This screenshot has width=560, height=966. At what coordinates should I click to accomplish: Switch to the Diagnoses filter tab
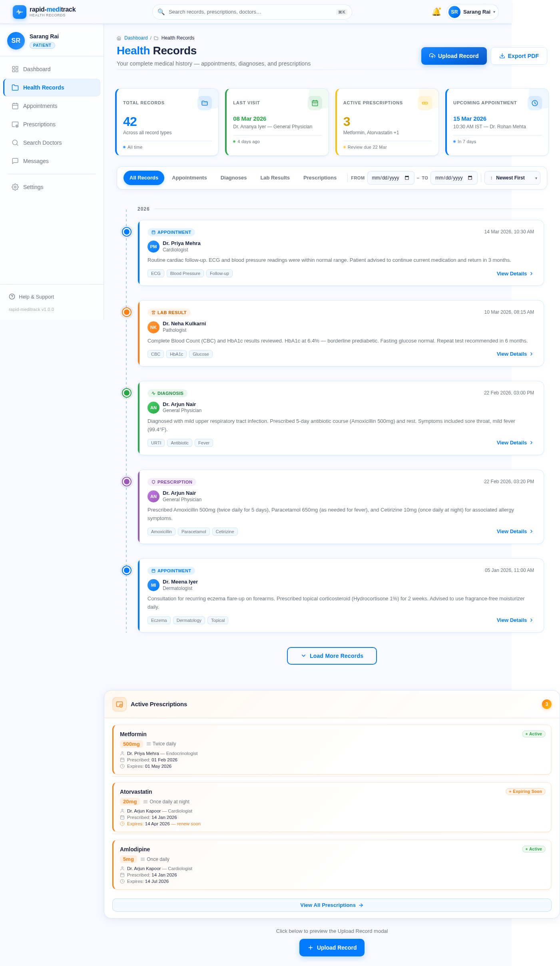point(233,178)
